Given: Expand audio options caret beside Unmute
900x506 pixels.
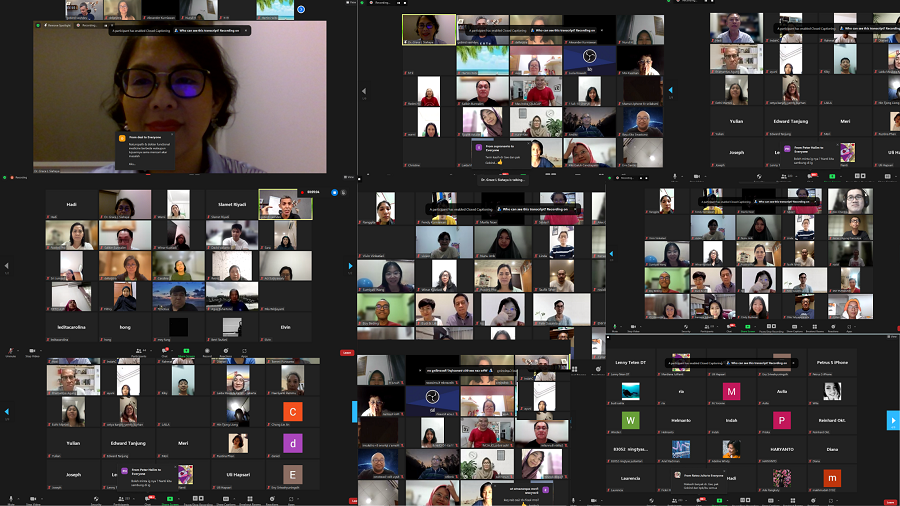Looking at the screenshot, I should tap(18, 351).
